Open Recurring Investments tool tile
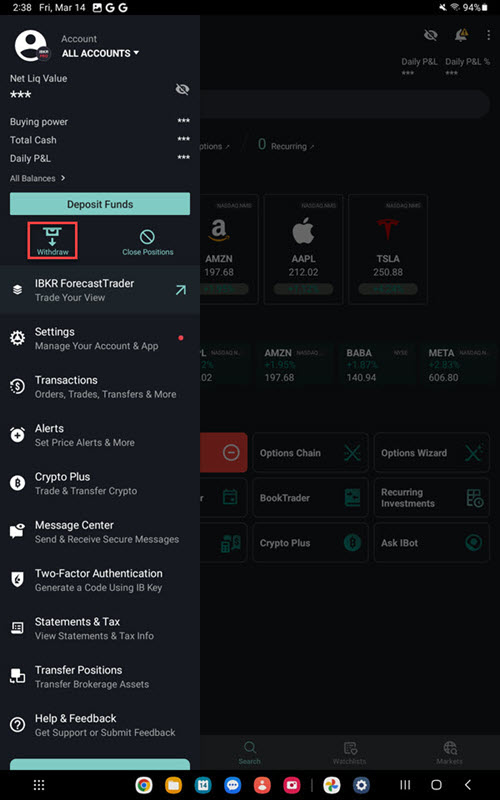This screenshot has height=800, width=500. 432,498
